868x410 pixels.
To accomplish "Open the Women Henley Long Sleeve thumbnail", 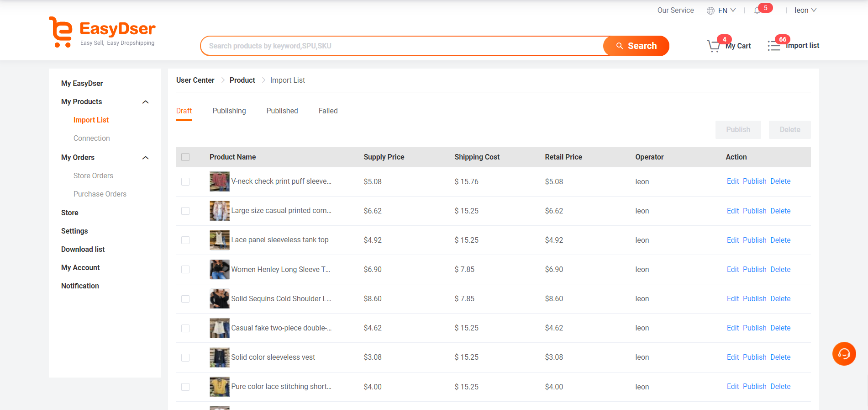I will (220, 269).
